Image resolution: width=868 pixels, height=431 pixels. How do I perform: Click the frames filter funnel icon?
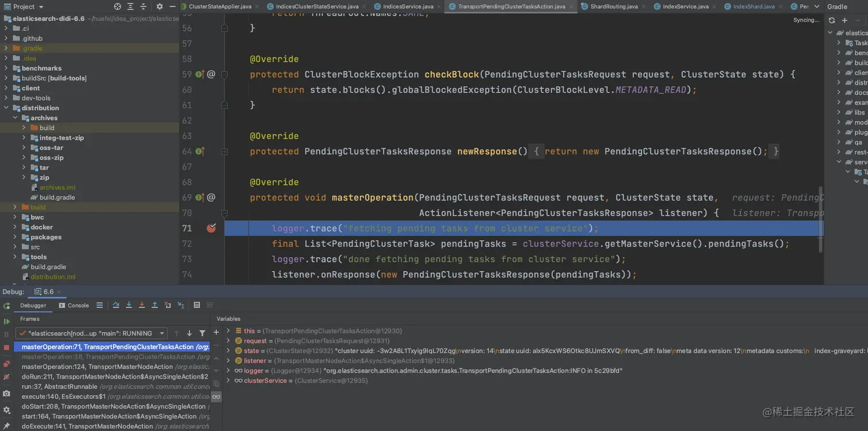202,333
